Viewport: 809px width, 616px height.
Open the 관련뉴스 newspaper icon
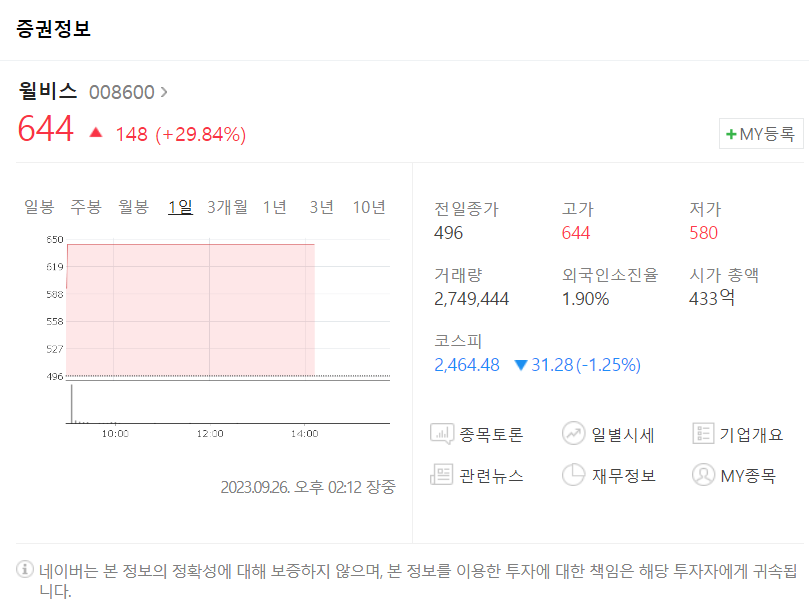click(x=442, y=474)
